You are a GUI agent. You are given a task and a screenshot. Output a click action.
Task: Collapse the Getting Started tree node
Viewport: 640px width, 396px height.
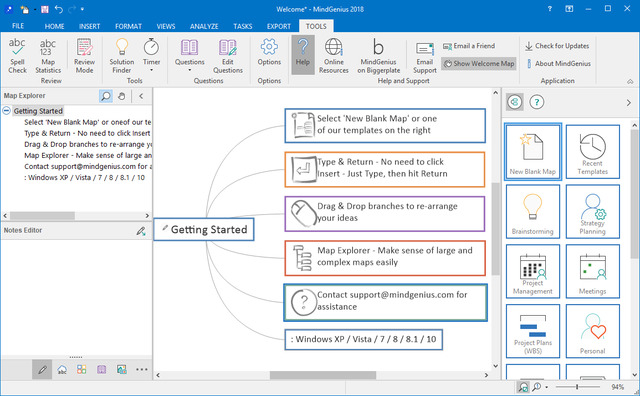point(7,111)
